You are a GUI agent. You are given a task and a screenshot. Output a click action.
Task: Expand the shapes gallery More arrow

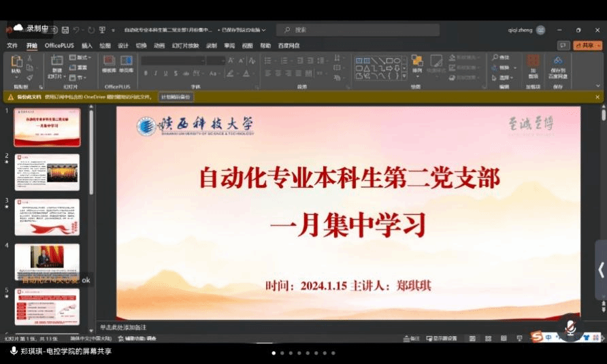(404, 76)
